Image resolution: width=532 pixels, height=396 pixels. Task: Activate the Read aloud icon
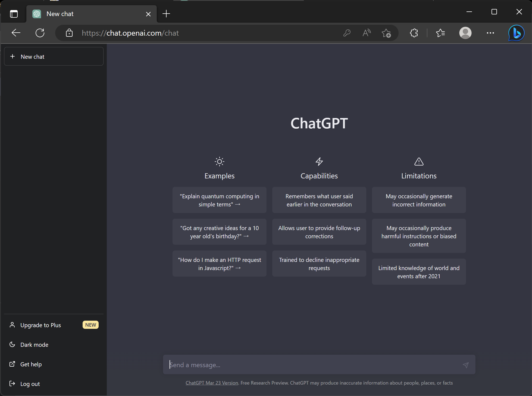click(x=367, y=33)
